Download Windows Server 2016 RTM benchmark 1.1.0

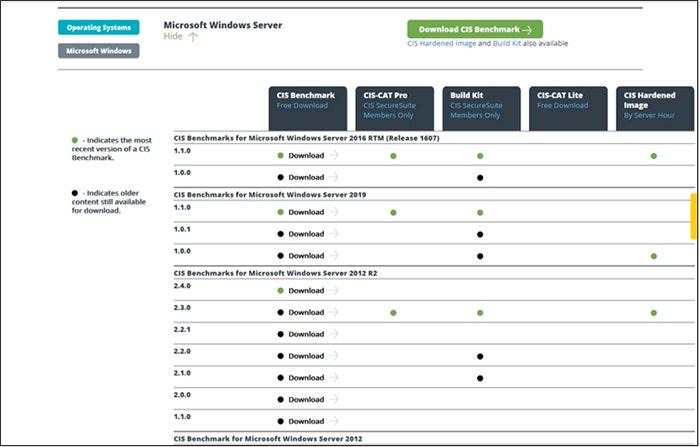pos(306,155)
